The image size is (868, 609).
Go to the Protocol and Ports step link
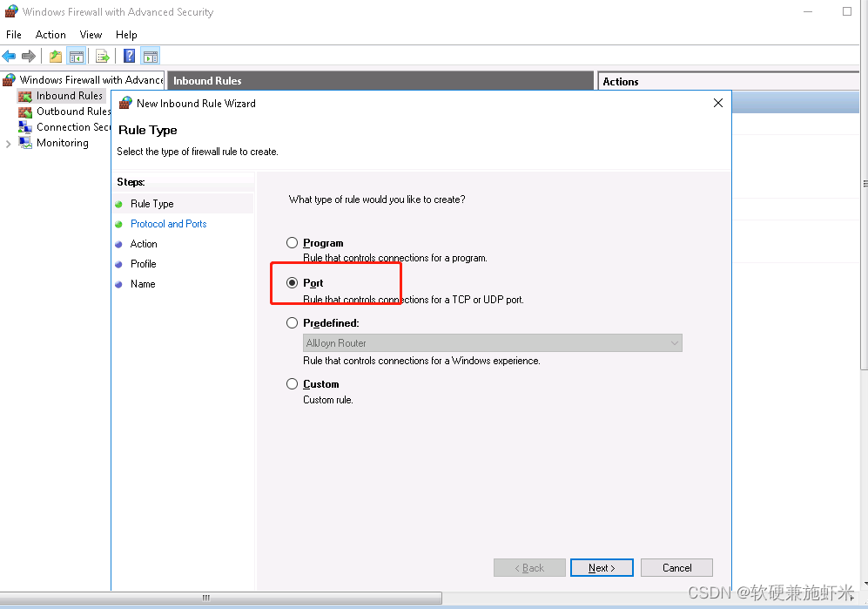(x=168, y=224)
